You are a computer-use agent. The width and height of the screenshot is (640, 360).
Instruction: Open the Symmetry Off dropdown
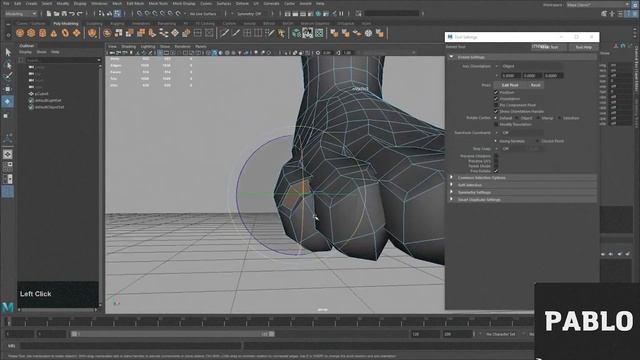click(x=250, y=13)
